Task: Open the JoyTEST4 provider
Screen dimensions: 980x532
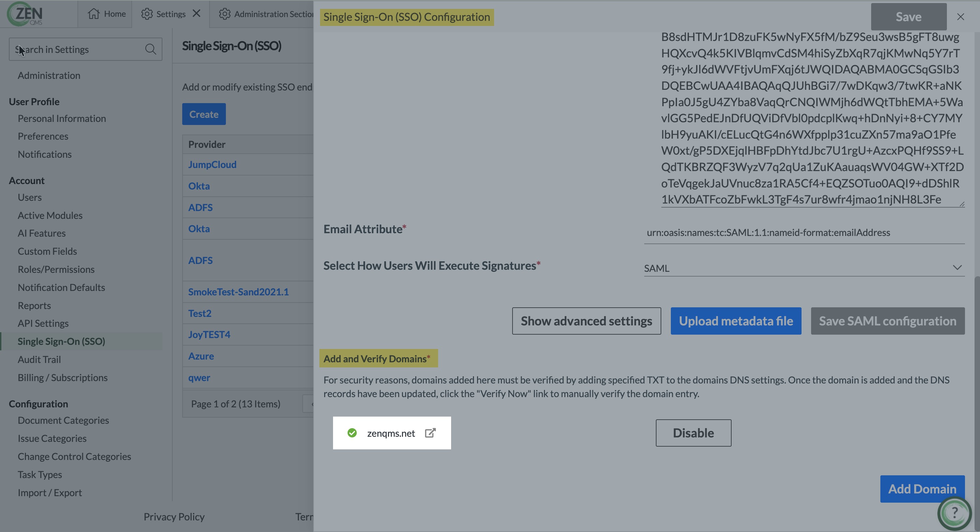Action: coord(209,334)
